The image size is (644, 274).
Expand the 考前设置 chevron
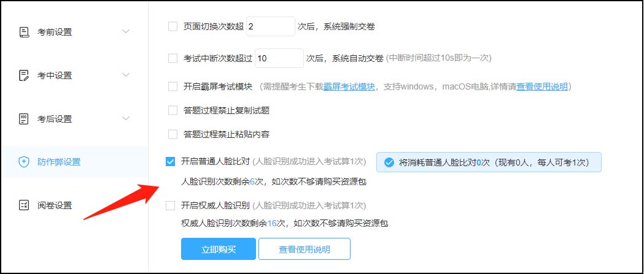click(x=126, y=31)
